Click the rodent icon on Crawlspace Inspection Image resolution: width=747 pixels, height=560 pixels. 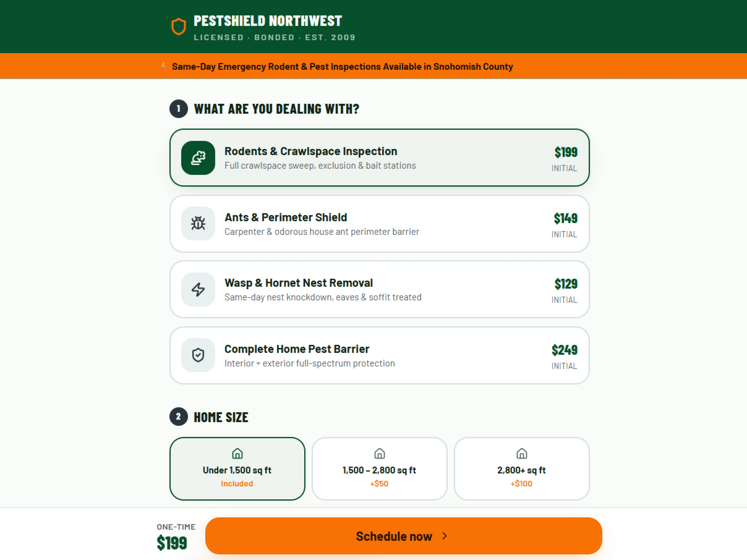[x=198, y=158]
